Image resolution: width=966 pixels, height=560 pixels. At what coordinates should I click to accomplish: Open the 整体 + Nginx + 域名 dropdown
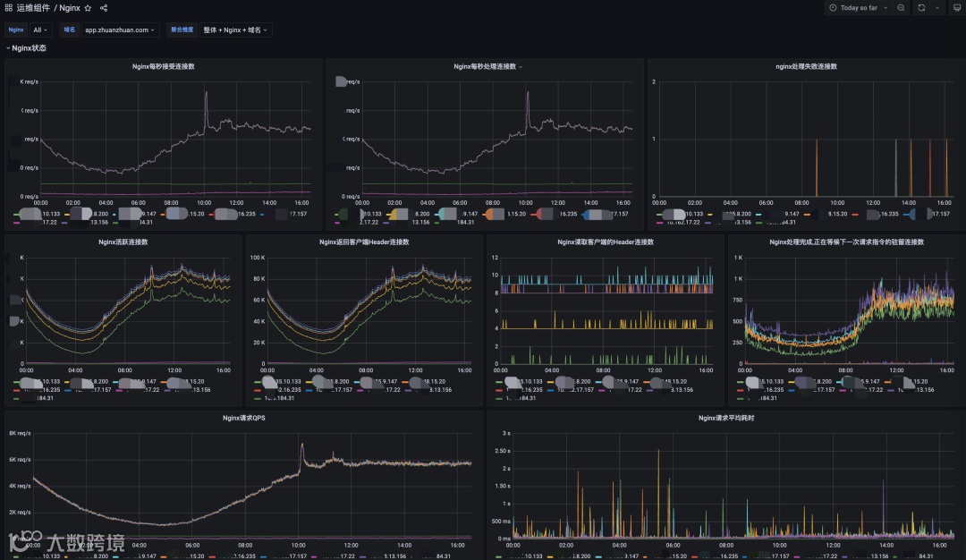235,30
